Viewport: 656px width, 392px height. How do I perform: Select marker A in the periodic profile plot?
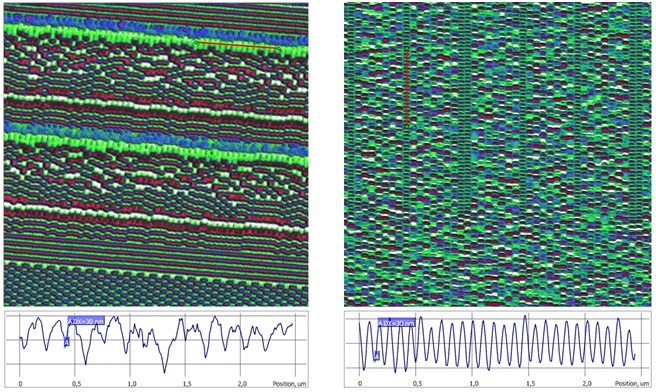click(377, 356)
